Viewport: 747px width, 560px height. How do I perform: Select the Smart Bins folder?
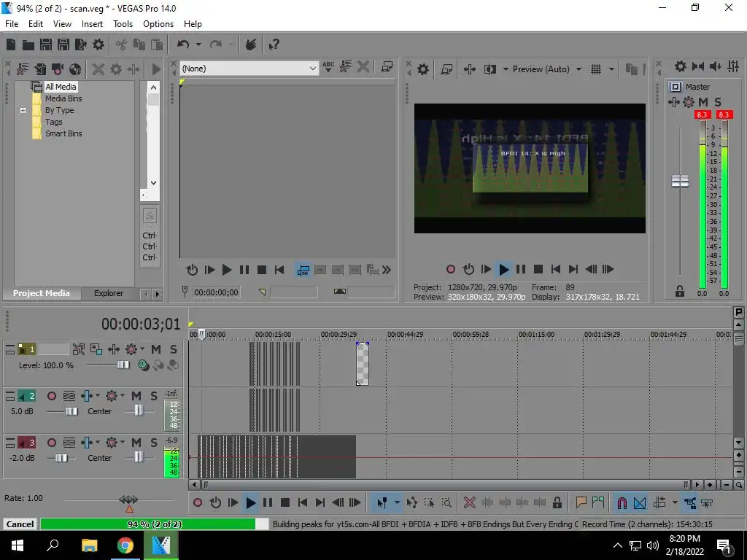63,134
